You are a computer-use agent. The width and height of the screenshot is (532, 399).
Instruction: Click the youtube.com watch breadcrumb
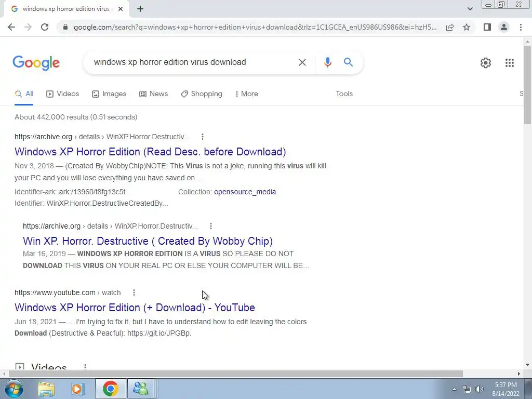[68, 292]
